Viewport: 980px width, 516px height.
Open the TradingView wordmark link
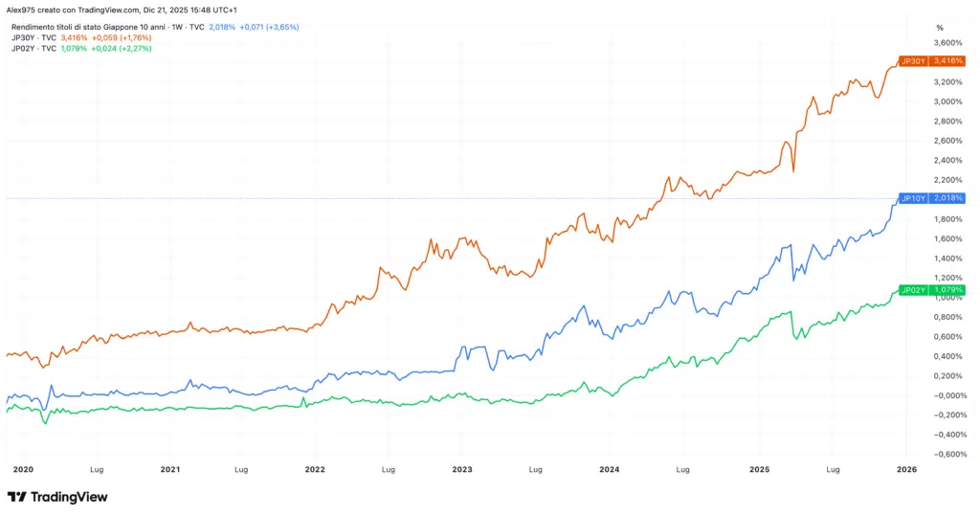[x=69, y=497]
